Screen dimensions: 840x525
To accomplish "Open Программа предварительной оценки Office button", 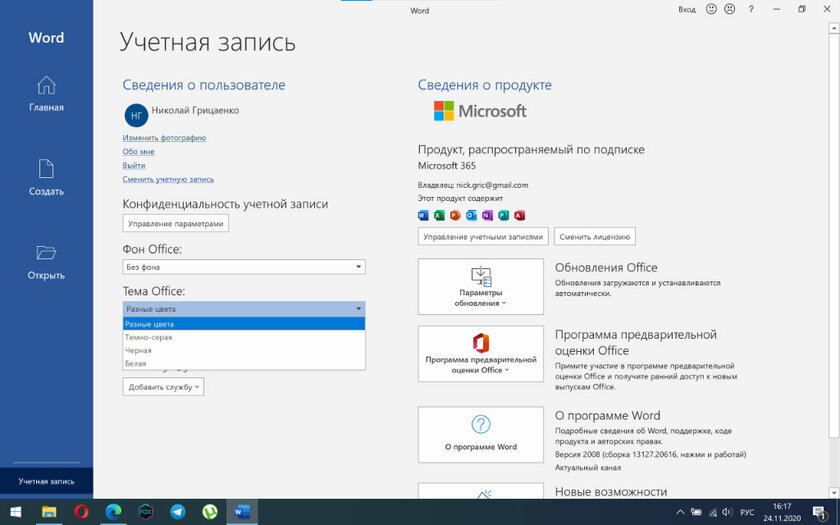I will 481,354.
